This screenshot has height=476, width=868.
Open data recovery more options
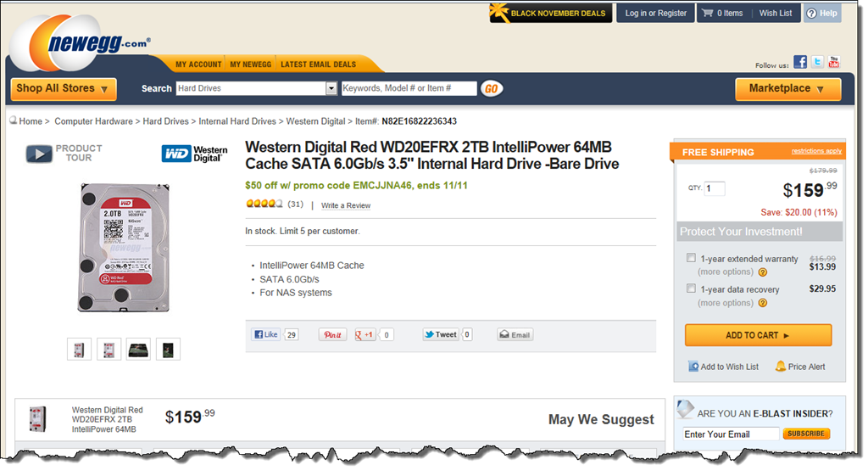click(x=726, y=303)
